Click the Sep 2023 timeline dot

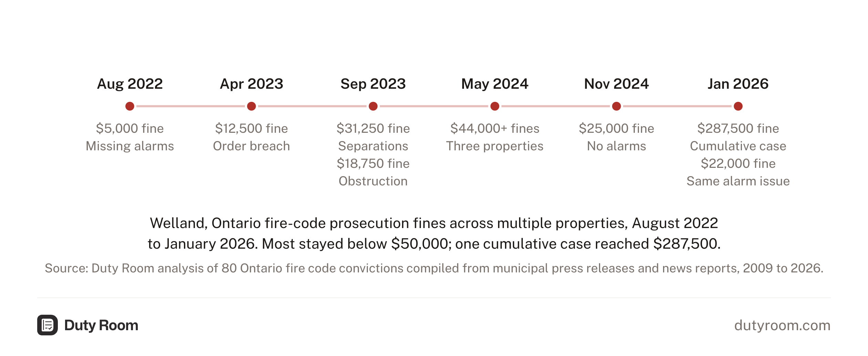pos(373,106)
